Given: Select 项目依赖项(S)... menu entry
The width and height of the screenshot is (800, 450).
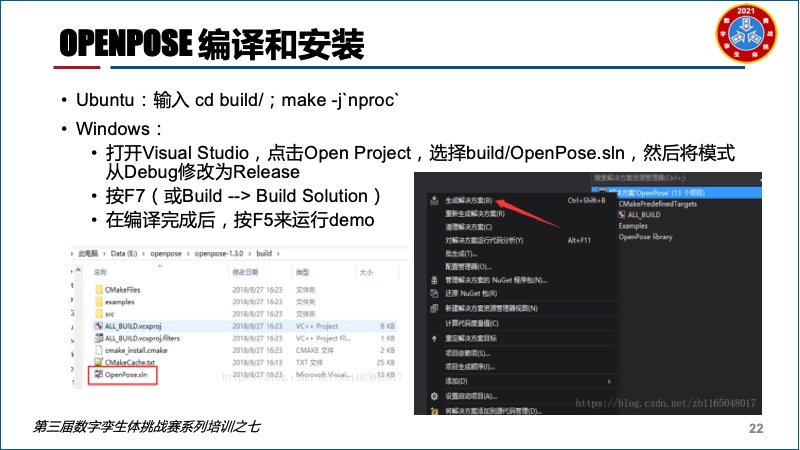Looking at the screenshot, I should pos(467,353).
